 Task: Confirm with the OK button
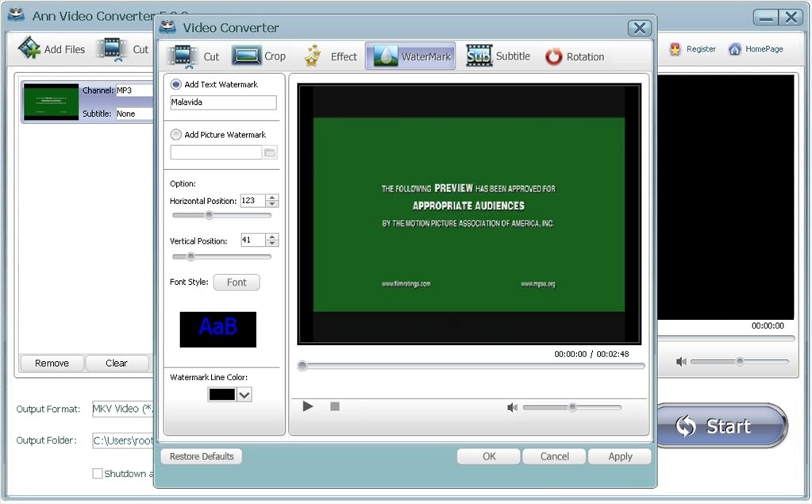489,456
